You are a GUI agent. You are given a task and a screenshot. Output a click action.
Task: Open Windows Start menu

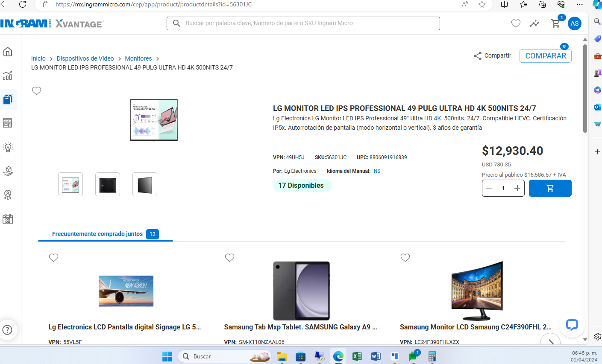point(167,356)
